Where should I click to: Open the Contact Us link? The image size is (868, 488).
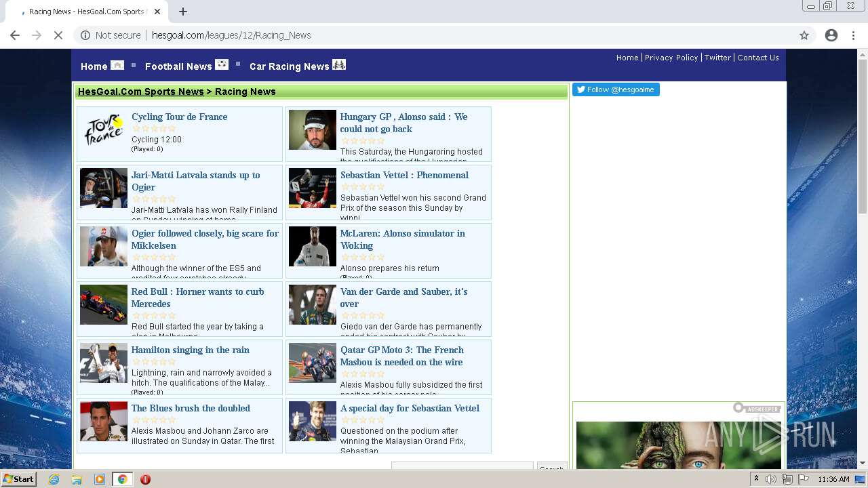(x=757, y=58)
